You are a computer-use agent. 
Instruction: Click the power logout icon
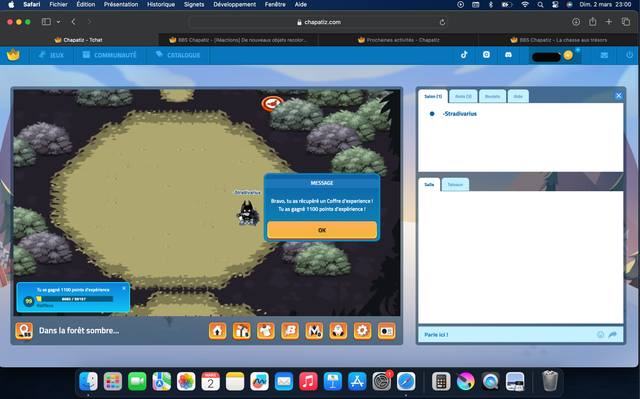coord(629,55)
